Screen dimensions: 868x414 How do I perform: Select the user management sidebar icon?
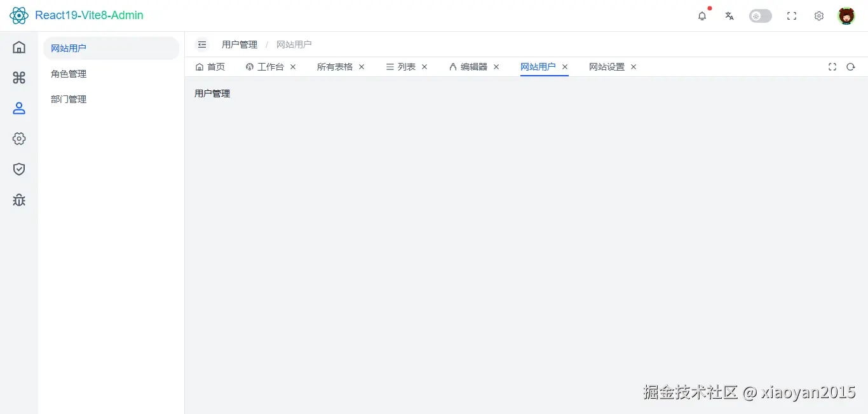[19, 108]
